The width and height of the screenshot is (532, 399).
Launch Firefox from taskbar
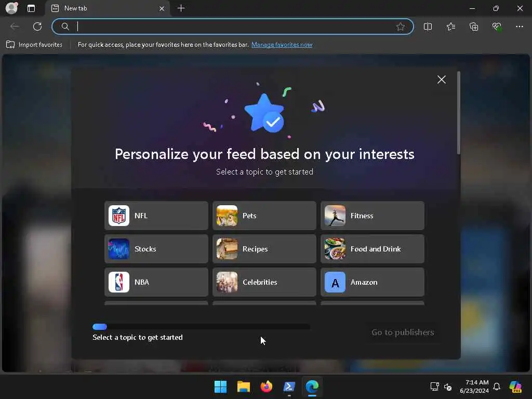coord(267,387)
